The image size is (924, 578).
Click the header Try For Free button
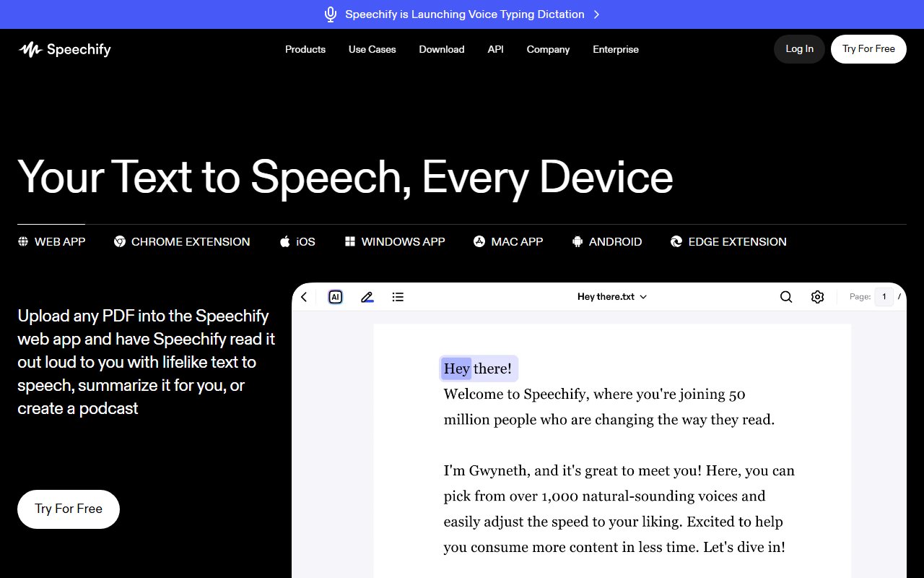pos(868,49)
